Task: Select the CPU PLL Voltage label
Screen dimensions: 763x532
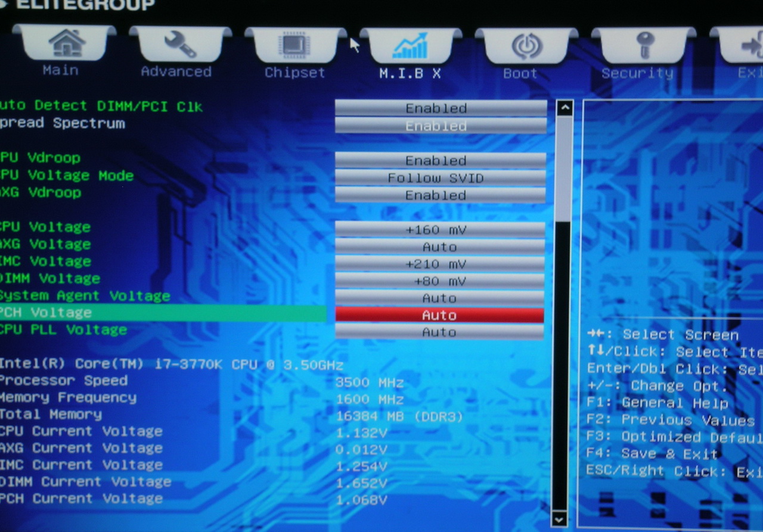Action: (63, 330)
